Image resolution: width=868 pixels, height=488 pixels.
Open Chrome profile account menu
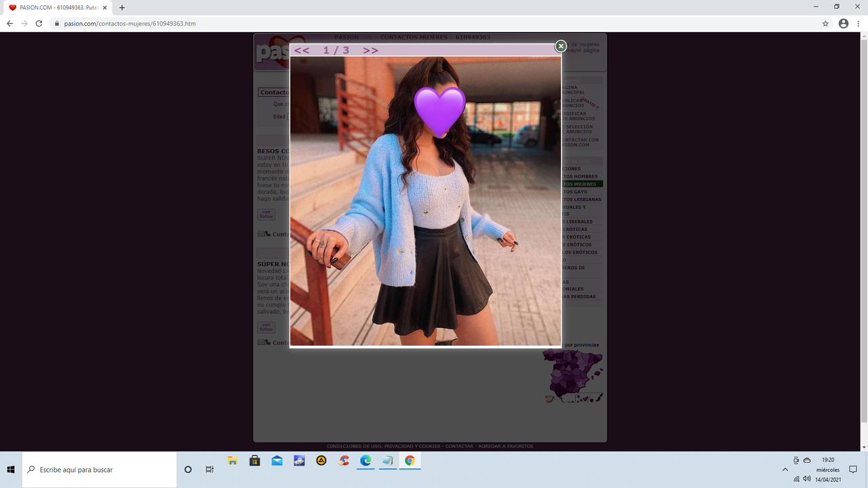[x=844, y=23]
